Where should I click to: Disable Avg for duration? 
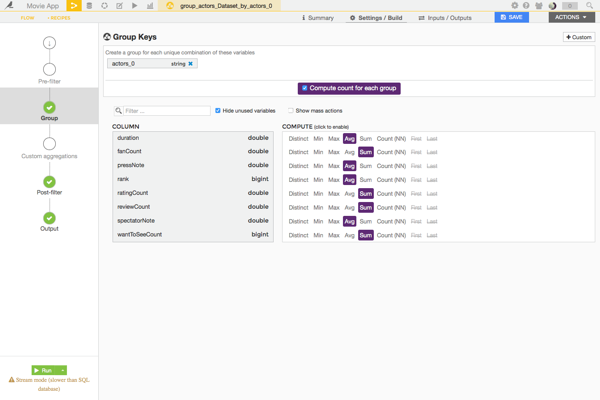(x=349, y=139)
